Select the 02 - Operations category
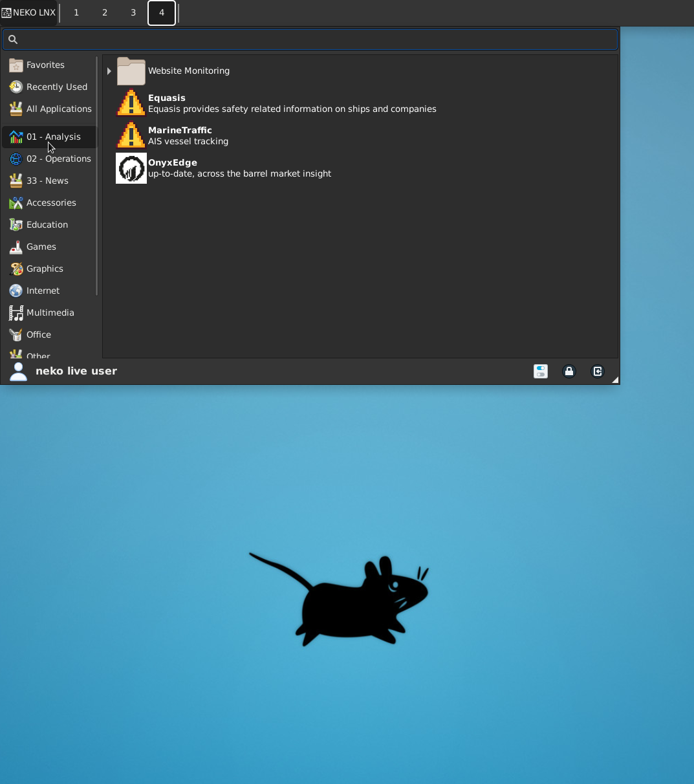This screenshot has width=694, height=784. [49, 158]
